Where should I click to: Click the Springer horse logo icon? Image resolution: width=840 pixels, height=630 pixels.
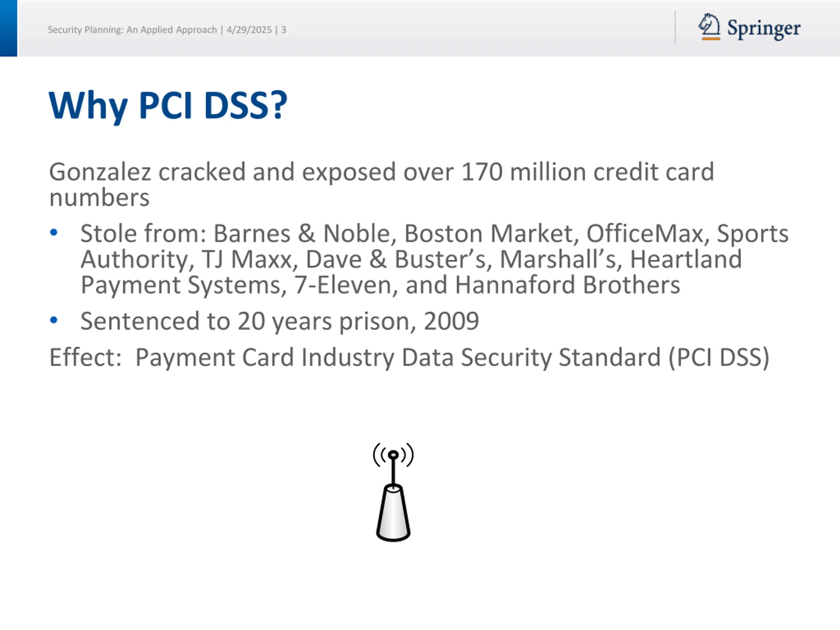coord(709,24)
